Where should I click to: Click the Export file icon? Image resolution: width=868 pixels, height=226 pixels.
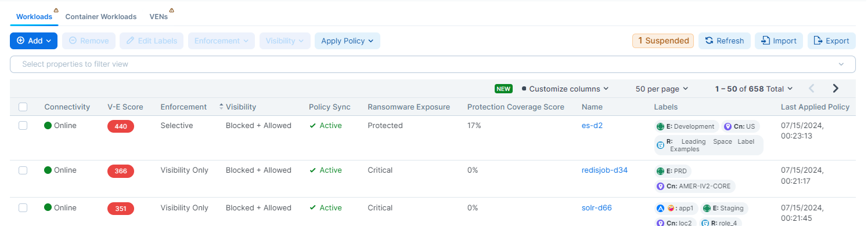point(818,41)
